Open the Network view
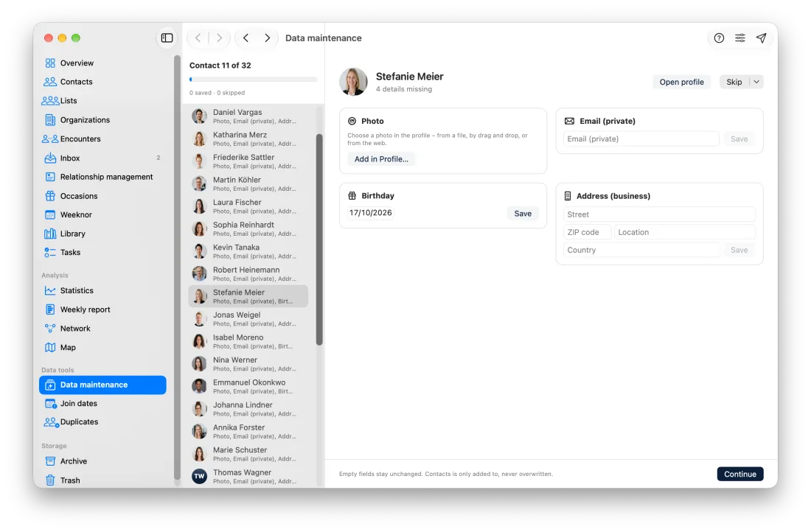The height and width of the screenshot is (532, 811). (102, 329)
